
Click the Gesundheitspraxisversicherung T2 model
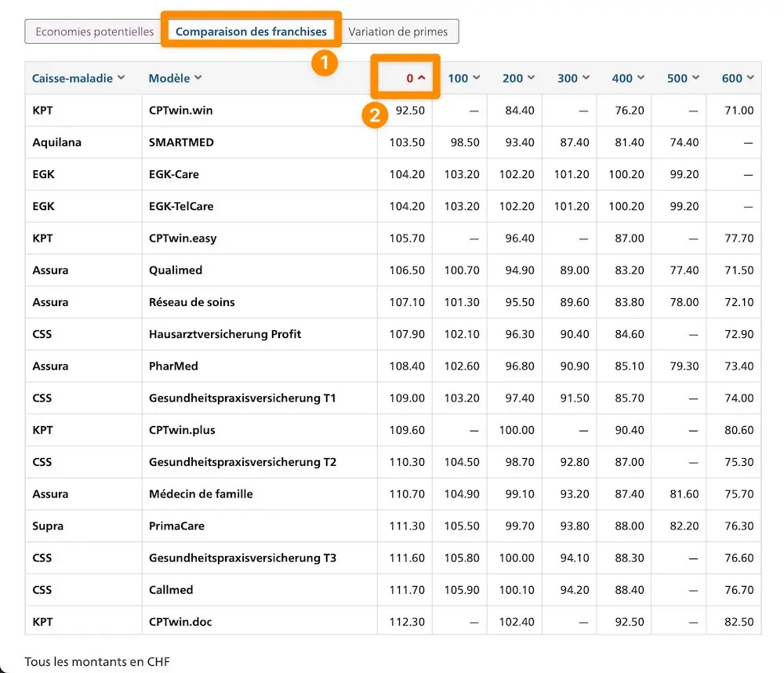(x=242, y=462)
